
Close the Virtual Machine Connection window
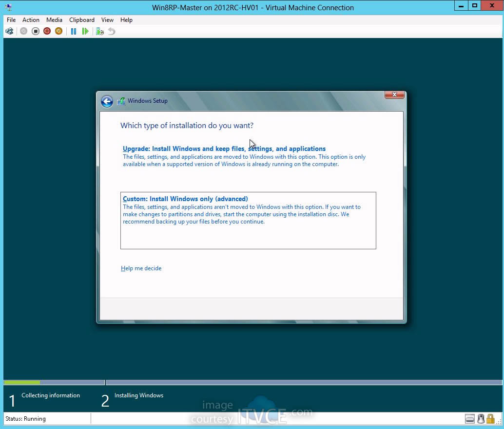click(x=492, y=6)
